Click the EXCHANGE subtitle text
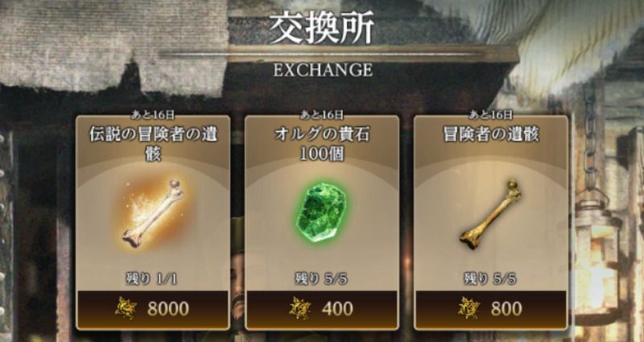The width and height of the screenshot is (644, 342). 323,70
